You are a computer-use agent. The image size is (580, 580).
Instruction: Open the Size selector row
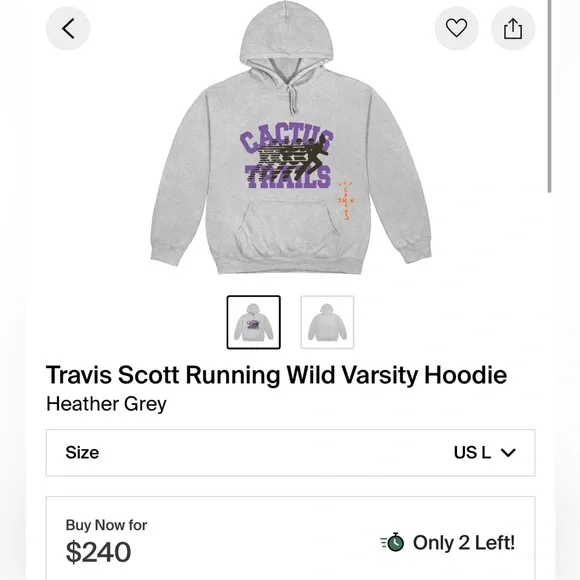(x=290, y=453)
